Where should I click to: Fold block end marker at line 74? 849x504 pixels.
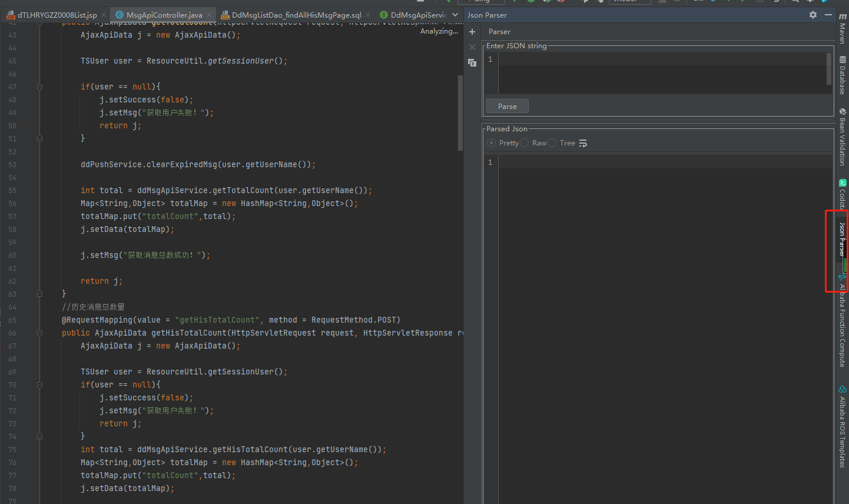point(39,436)
